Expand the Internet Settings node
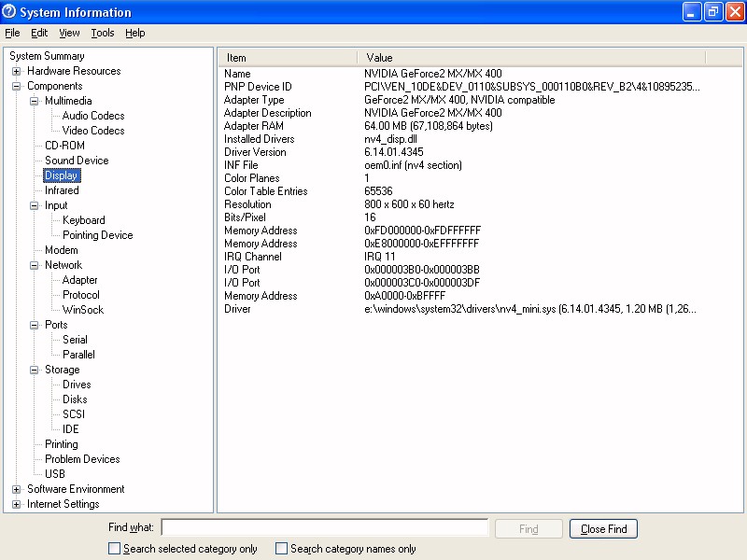The width and height of the screenshot is (747, 560). [17, 504]
